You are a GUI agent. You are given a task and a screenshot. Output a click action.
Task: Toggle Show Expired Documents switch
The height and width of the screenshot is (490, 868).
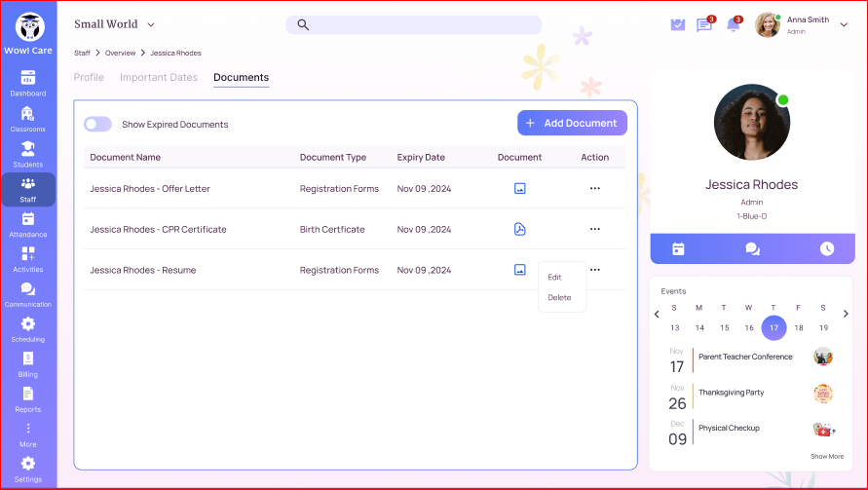pos(97,125)
